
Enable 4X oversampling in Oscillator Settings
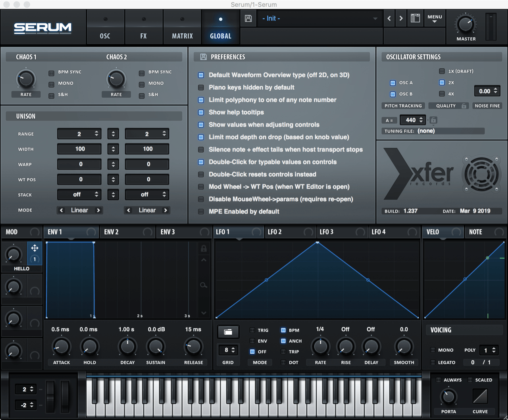tap(442, 94)
